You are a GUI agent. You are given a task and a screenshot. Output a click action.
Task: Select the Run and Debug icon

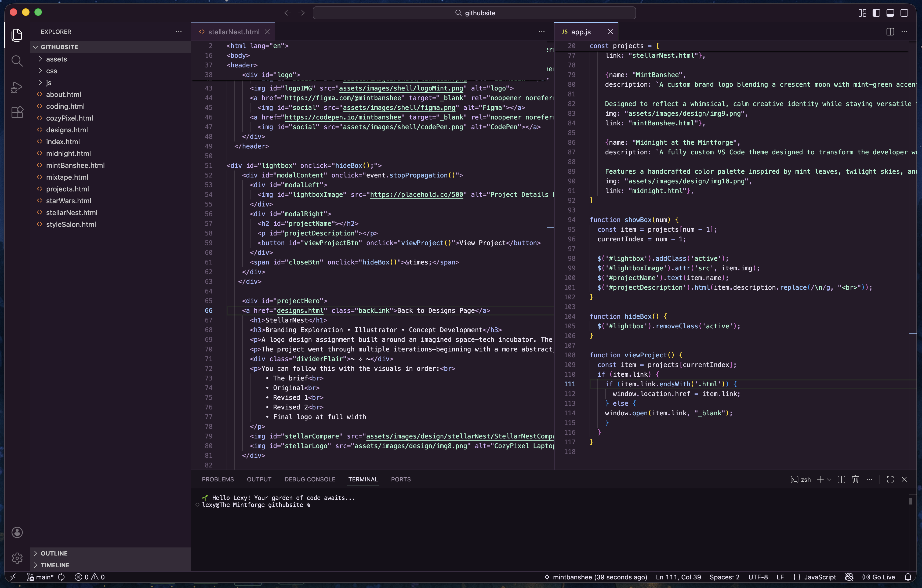(x=17, y=87)
